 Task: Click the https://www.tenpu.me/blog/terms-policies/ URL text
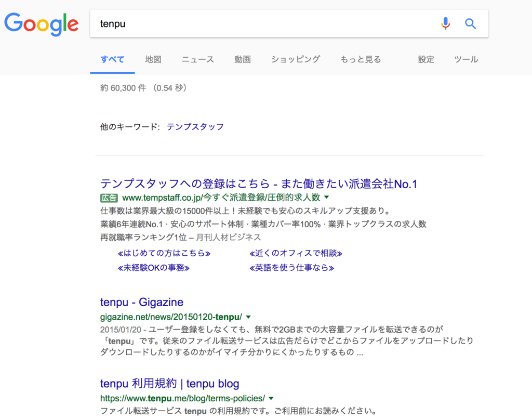tap(182, 398)
